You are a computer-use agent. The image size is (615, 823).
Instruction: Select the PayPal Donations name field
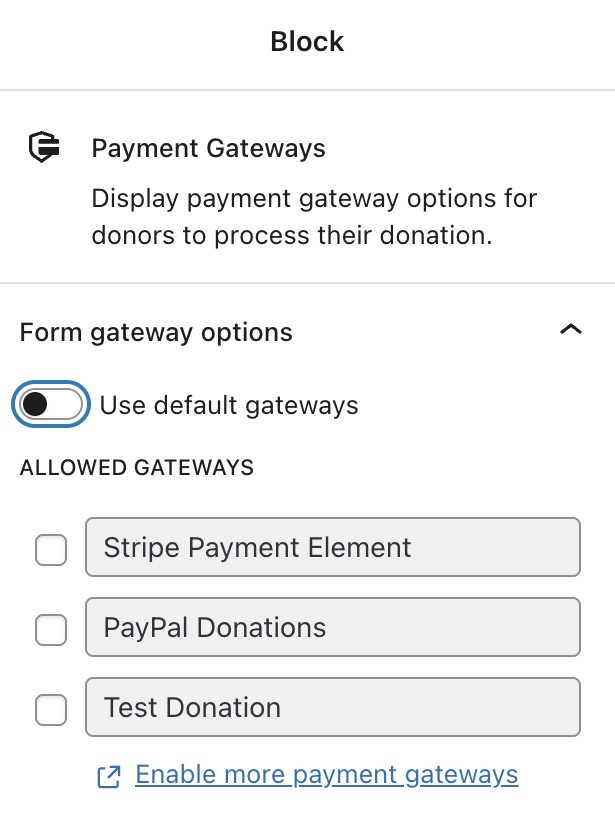pos(332,627)
